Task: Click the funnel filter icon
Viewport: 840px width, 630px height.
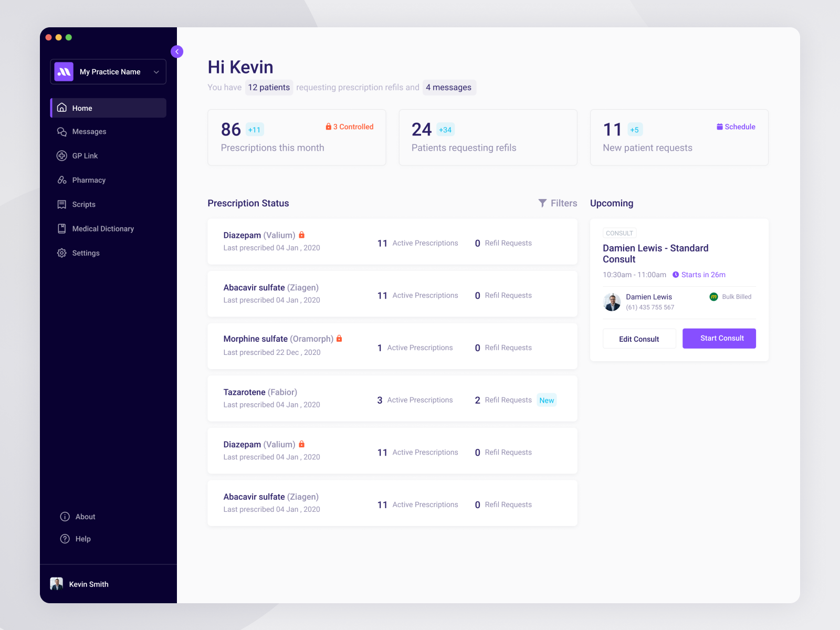Action: point(542,203)
